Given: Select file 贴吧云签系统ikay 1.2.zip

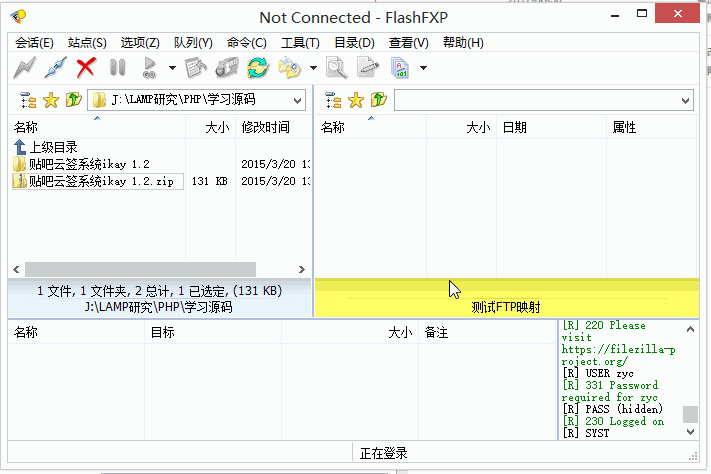Looking at the screenshot, I should (x=98, y=181).
